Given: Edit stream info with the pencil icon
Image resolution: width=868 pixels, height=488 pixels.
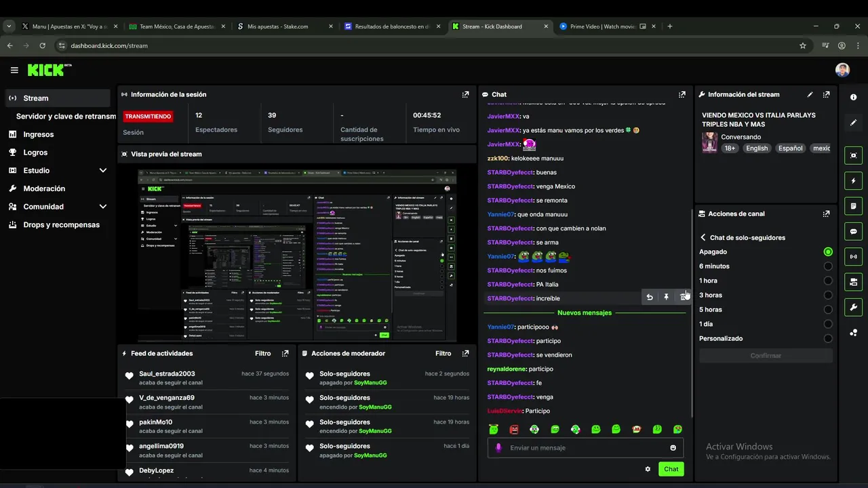Looking at the screenshot, I should coord(810,95).
